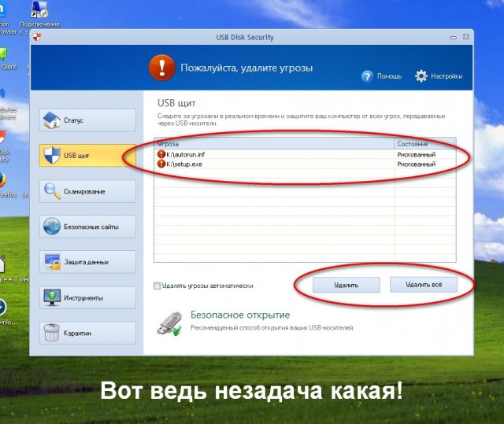Click the Firefox desktop icon
The width and height of the screenshot is (504, 424).
[x=2, y=179]
